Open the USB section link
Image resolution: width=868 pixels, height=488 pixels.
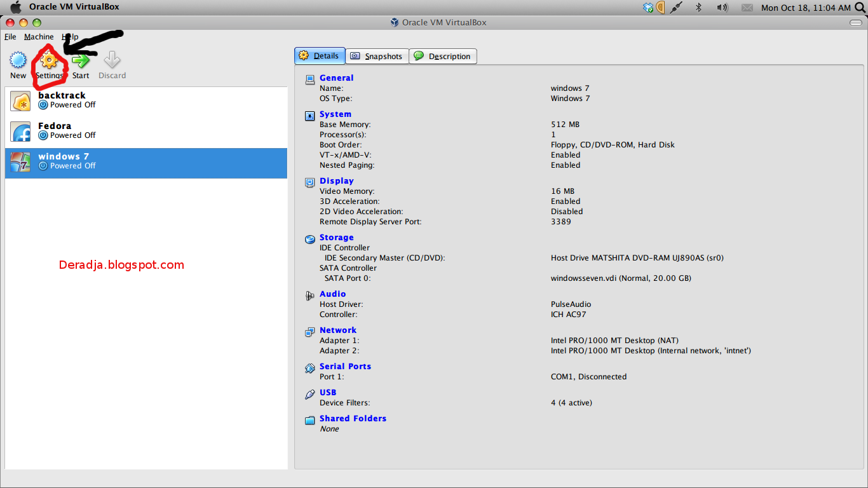coord(328,393)
